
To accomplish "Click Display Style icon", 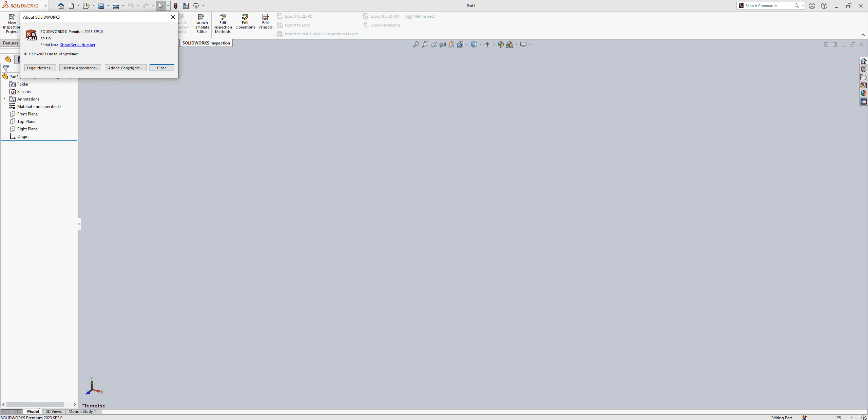I will point(474,44).
